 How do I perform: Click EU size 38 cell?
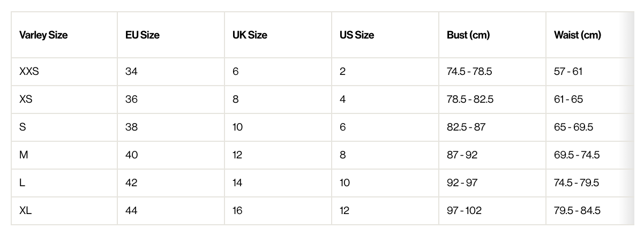[131, 127]
